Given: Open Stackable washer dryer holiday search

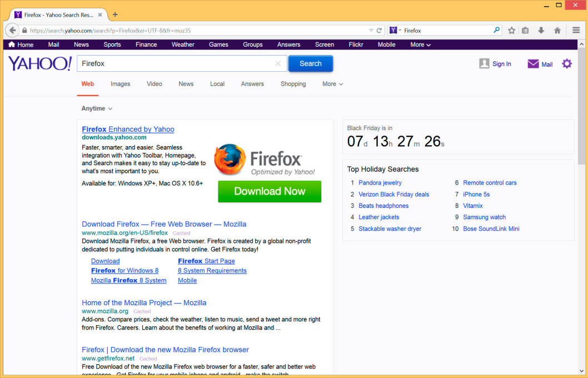Looking at the screenshot, I should point(390,229).
